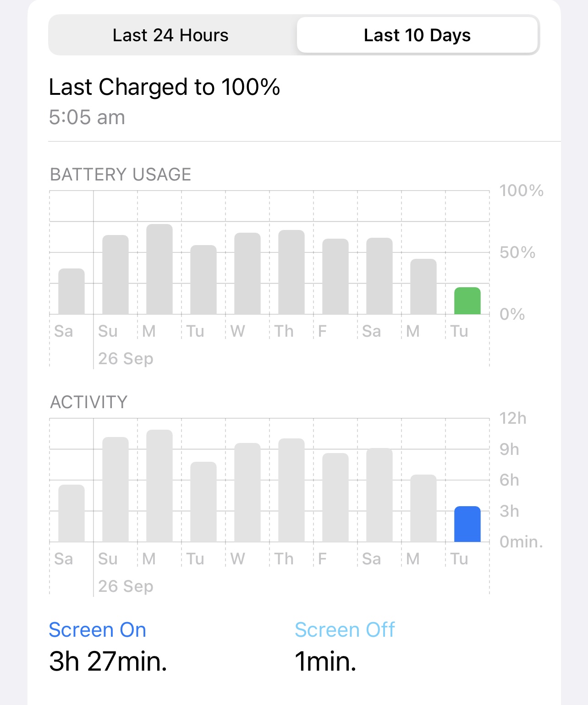Viewport: 588px width, 705px height.
Task: Tap Sunday 26 Sep activity bar
Action: coord(115,489)
